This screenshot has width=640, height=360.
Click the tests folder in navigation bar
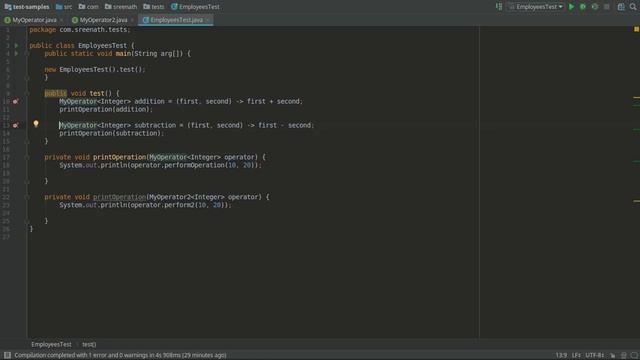click(x=153, y=7)
